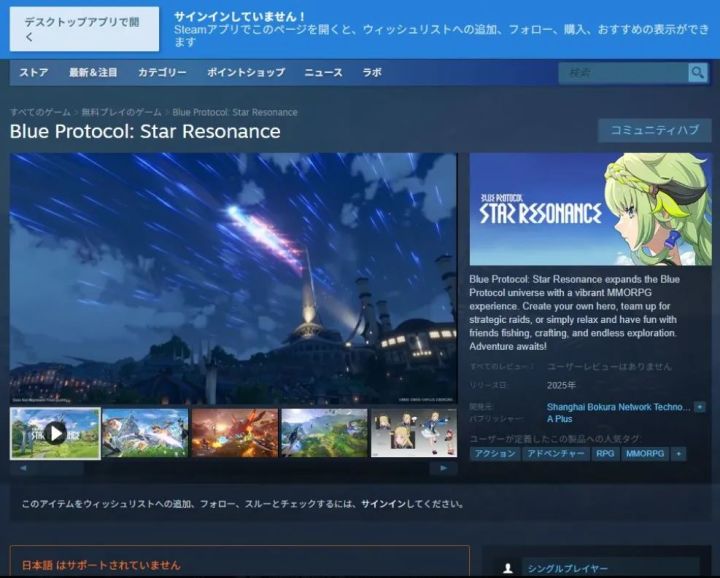The height and width of the screenshot is (578, 720).
Task: Select the アクション tag
Action: (x=495, y=454)
